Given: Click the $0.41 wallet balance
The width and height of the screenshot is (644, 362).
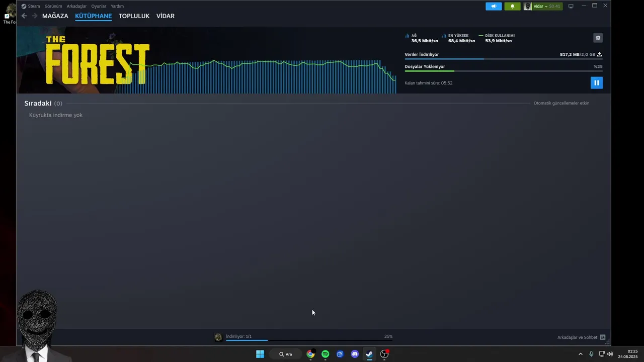Looking at the screenshot, I should (554, 6).
